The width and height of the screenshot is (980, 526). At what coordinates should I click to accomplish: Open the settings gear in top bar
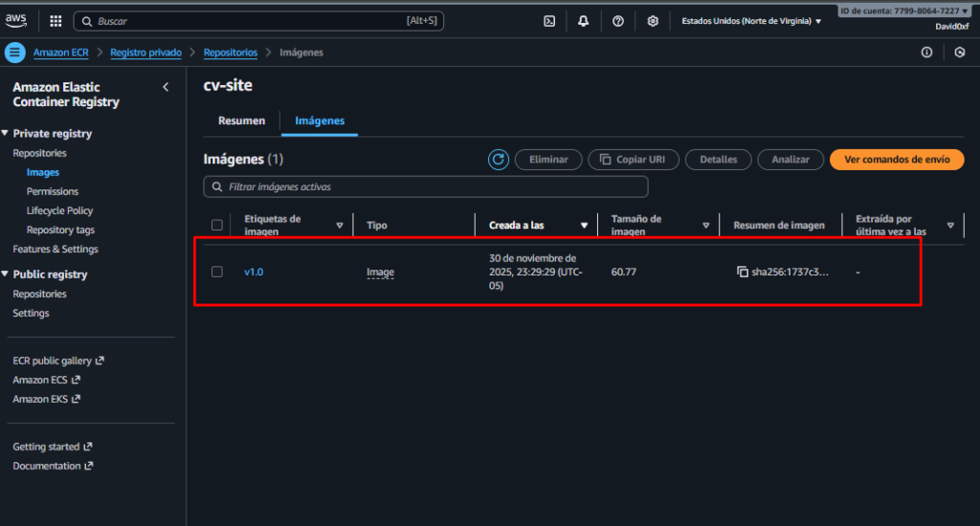click(653, 21)
